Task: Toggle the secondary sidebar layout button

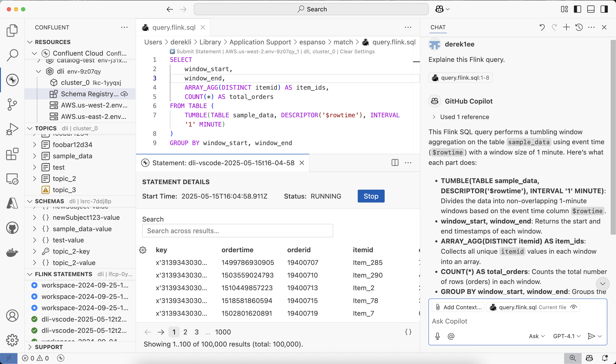Action: 604,9
